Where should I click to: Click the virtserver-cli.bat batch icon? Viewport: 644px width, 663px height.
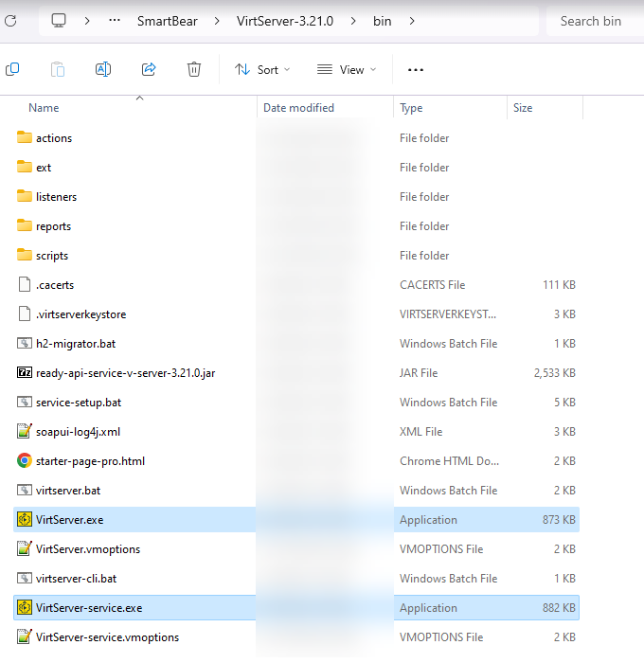pos(24,578)
